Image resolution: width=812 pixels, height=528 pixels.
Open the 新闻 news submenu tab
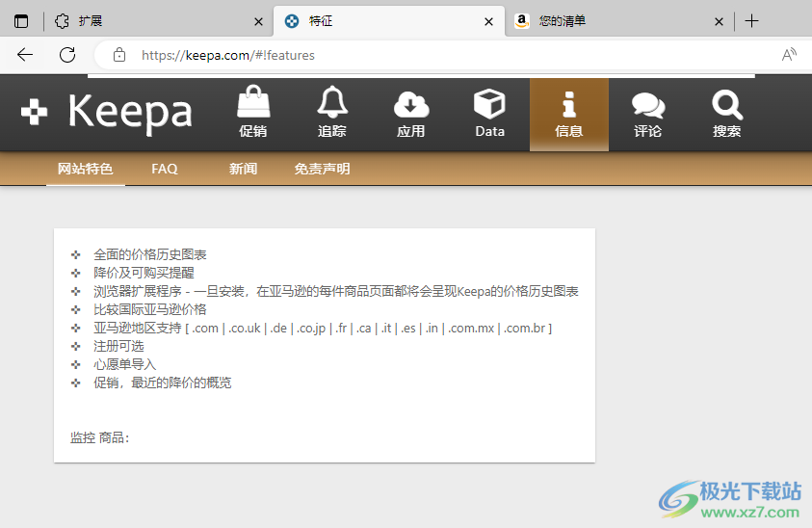[x=244, y=169]
